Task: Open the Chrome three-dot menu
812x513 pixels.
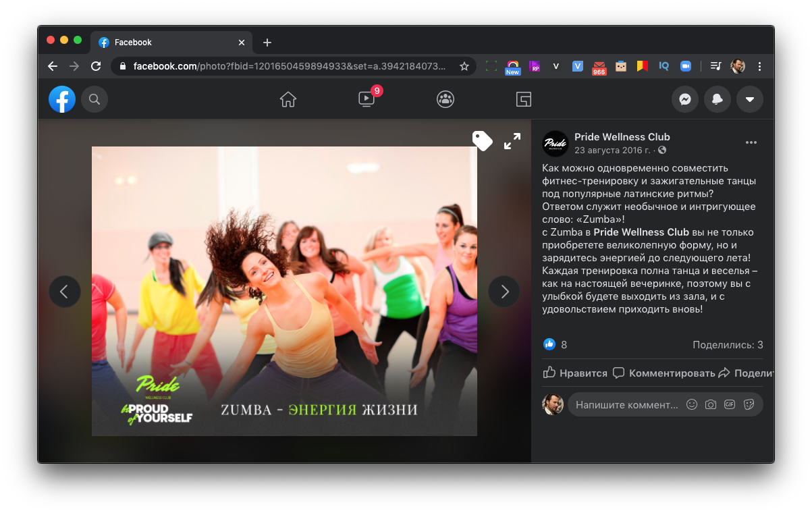Action: (x=760, y=66)
